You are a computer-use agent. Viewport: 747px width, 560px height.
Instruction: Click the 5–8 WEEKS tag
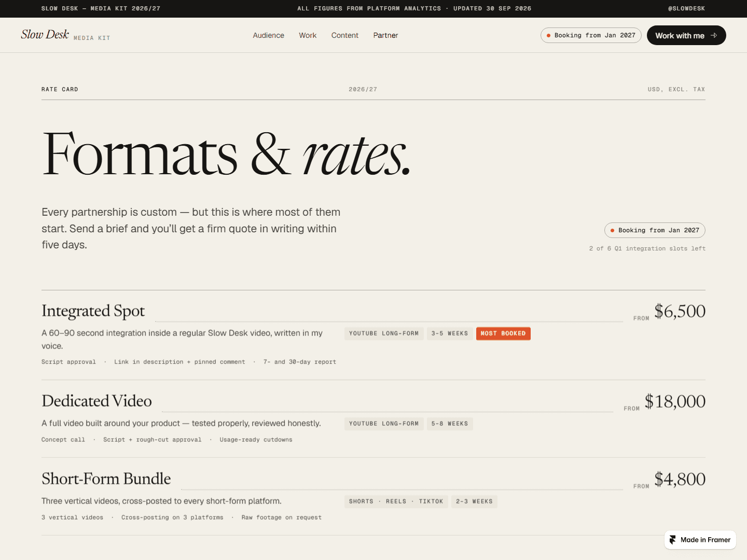tap(450, 424)
